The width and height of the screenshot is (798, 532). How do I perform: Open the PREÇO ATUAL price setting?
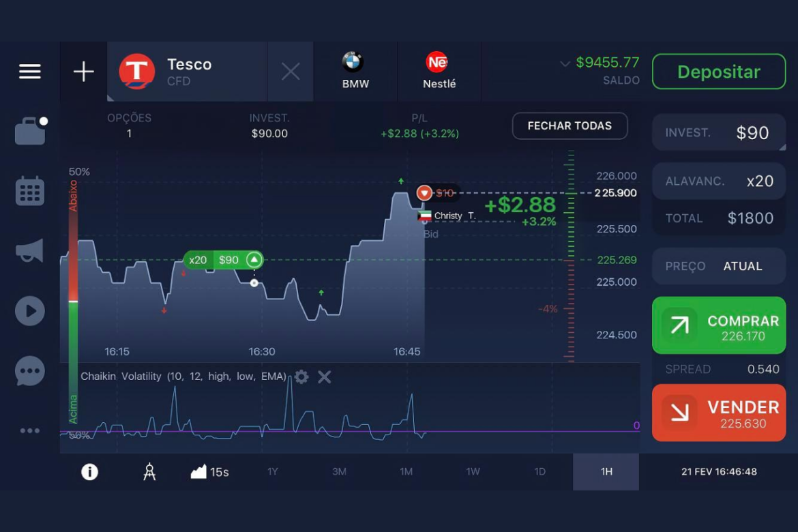click(719, 266)
